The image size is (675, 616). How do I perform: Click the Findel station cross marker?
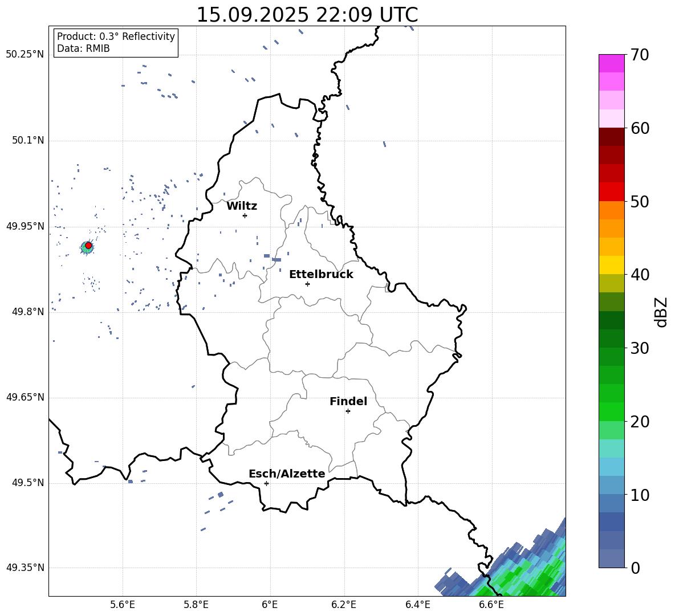348,411
